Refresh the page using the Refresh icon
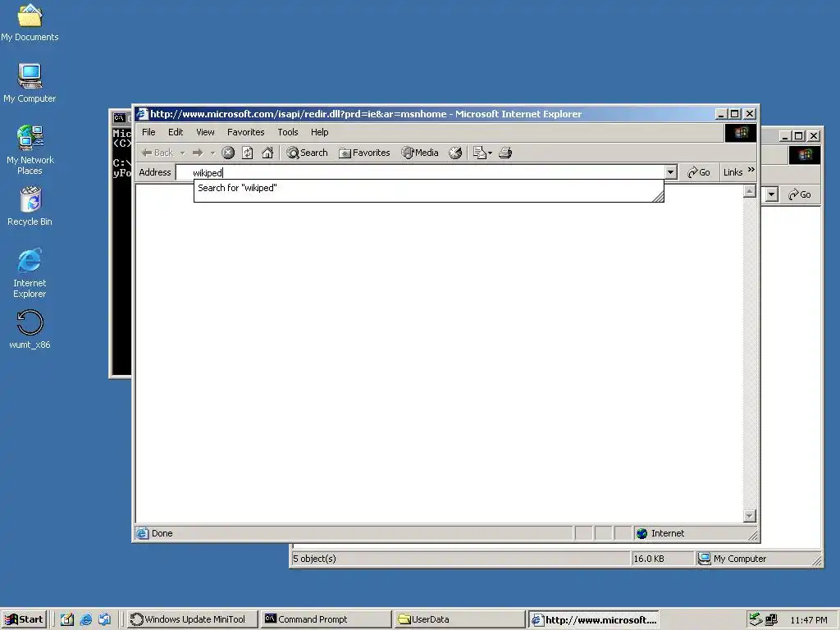Viewport: 840px width, 630px height. click(248, 153)
